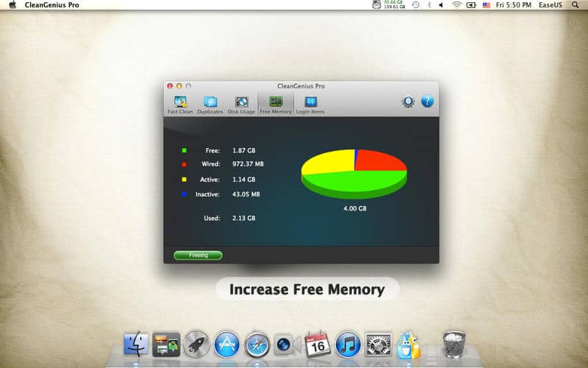Open the CleanGenius icon in the Dock
The height and width of the screenshot is (368, 588).
coord(409,344)
